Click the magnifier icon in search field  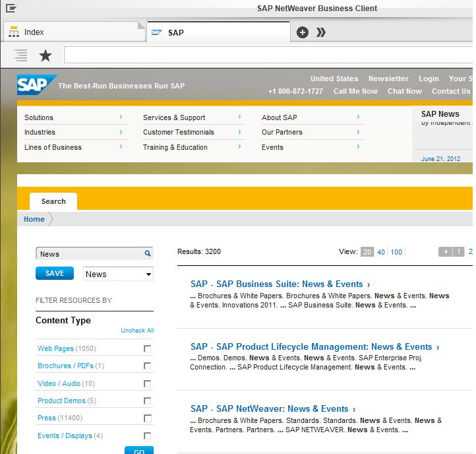coord(148,253)
